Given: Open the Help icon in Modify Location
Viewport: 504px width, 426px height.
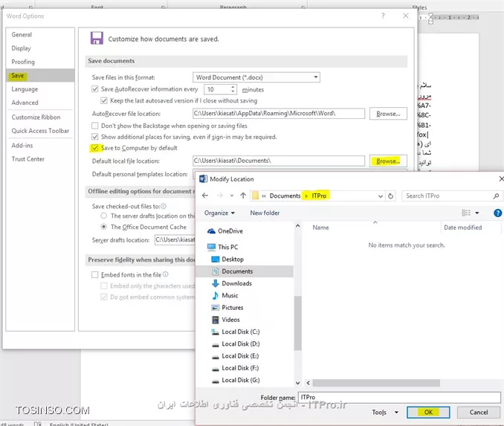Looking at the screenshot, I should coord(497,213).
